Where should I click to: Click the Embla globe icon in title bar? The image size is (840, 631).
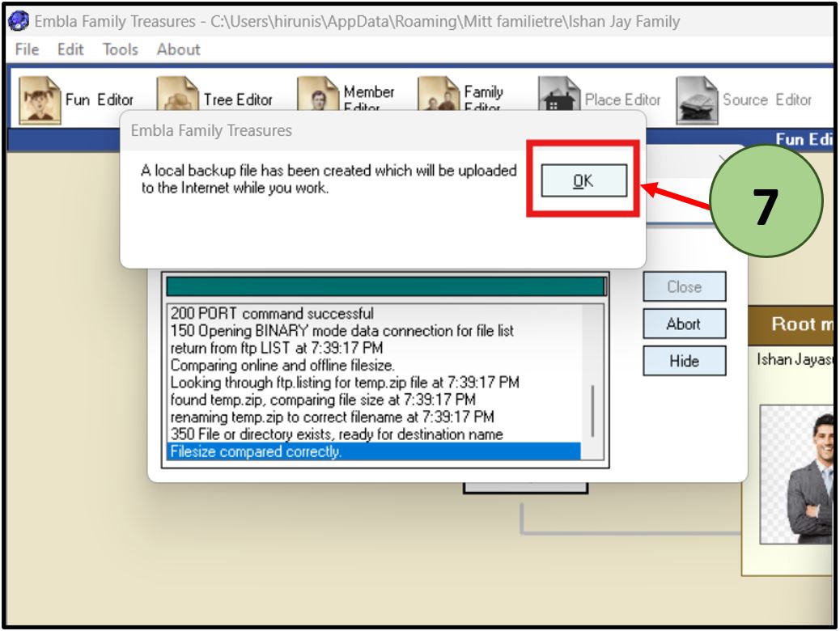coord(18,22)
